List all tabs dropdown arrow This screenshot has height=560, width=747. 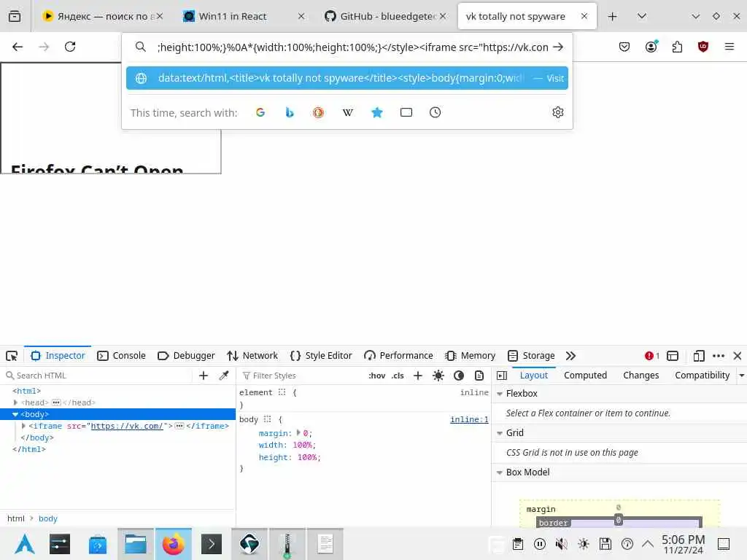tap(642, 16)
